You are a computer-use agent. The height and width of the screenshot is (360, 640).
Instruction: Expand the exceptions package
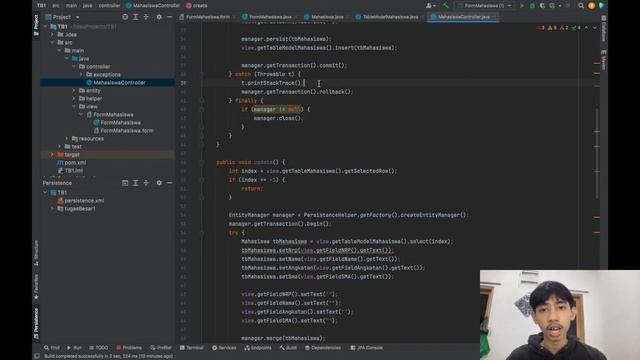(81, 75)
